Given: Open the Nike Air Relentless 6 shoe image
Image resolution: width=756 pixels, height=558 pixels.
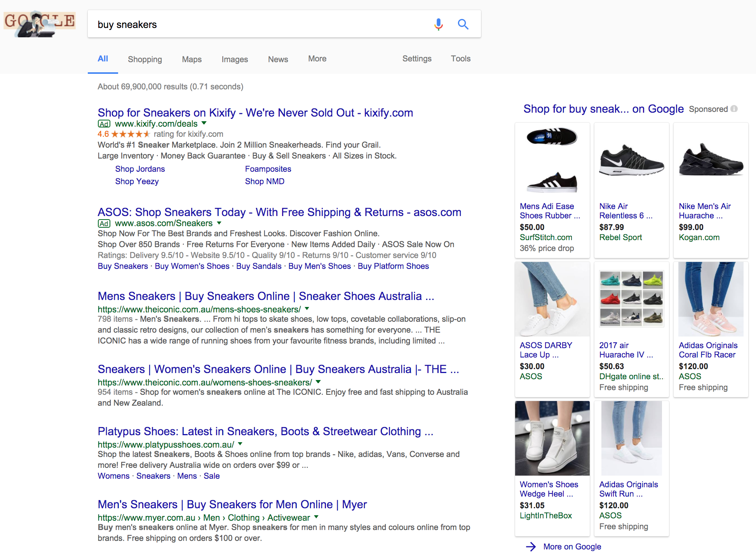Looking at the screenshot, I should tap(632, 160).
